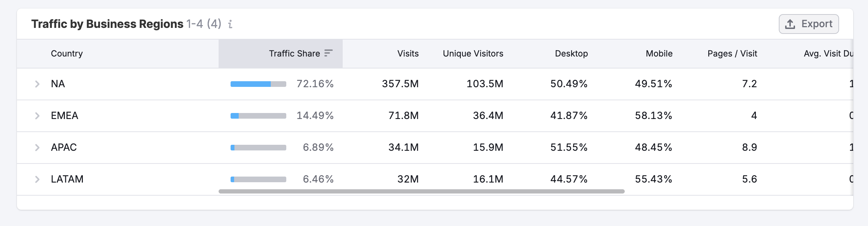Click EMEA traffic share bar
This screenshot has width=868, height=226.
coord(258,116)
